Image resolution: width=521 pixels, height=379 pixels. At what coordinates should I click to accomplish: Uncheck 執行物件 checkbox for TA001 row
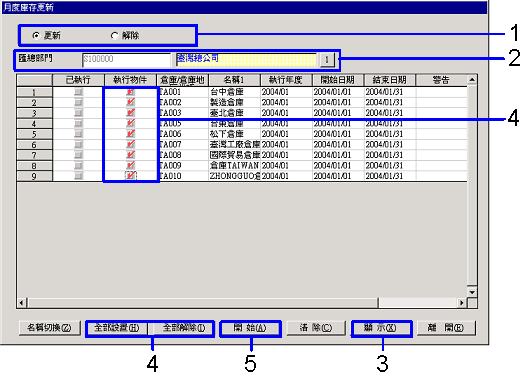pyautogui.click(x=131, y=92)
